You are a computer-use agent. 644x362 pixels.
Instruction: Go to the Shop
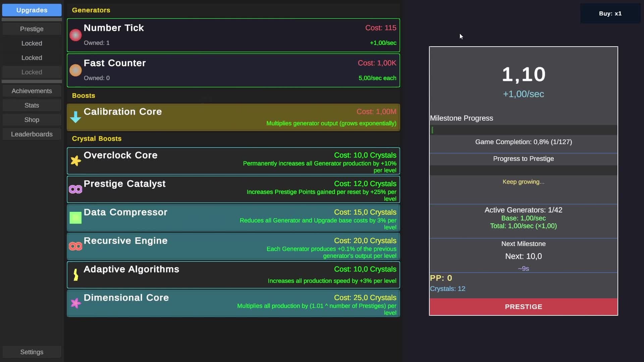pyautogui.click(x=32, y=120)
